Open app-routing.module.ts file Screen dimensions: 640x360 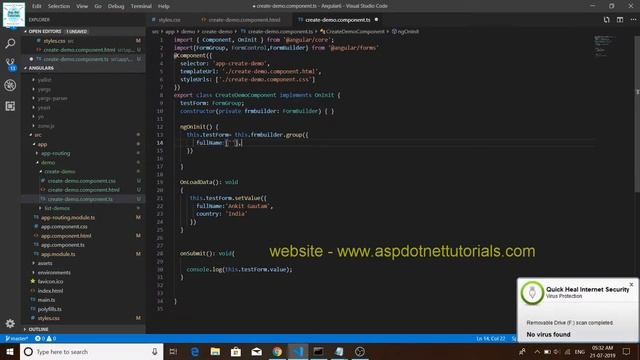pos(68,217)
